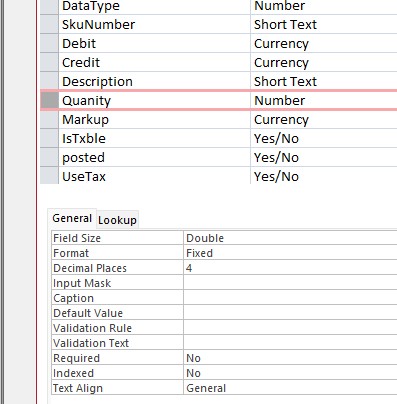Select the UseTax field name cell
This screenshot has height=404, width=397.
[154, 176]
